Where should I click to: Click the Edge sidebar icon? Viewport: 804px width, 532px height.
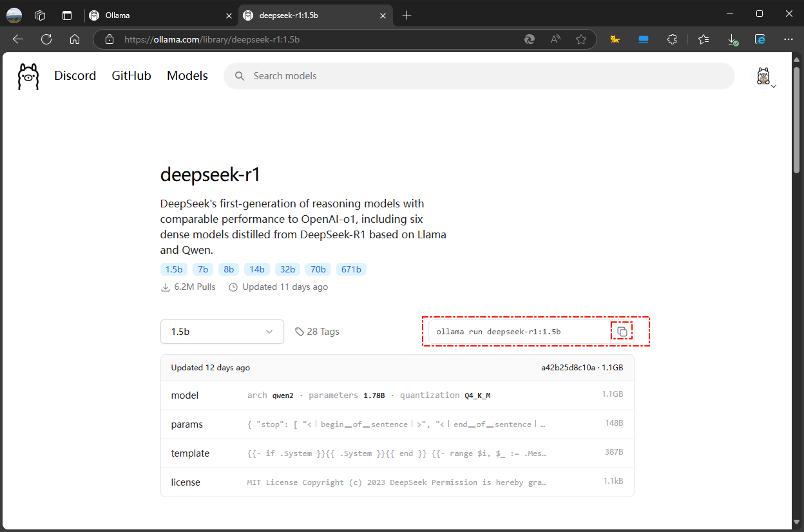click(760, 39)
